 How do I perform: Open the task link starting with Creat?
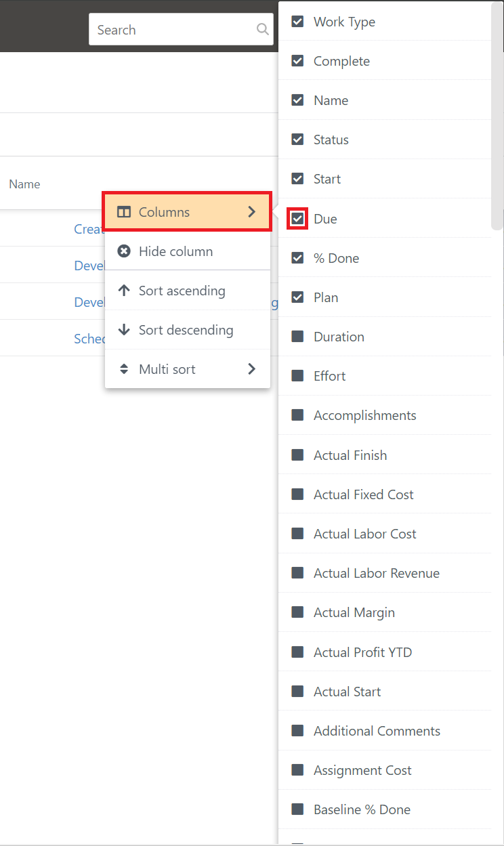(89, 229)
